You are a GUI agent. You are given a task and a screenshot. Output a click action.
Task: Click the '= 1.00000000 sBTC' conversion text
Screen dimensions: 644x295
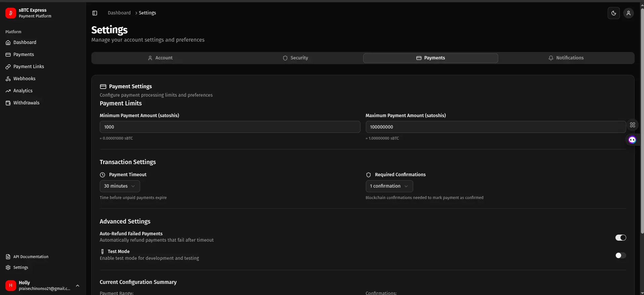point(382,138)
